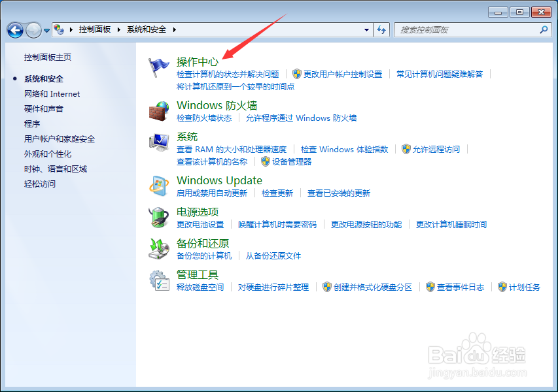Click the 管理工具 gear checklist icon
558x392 pixels.
click(159, 280)
